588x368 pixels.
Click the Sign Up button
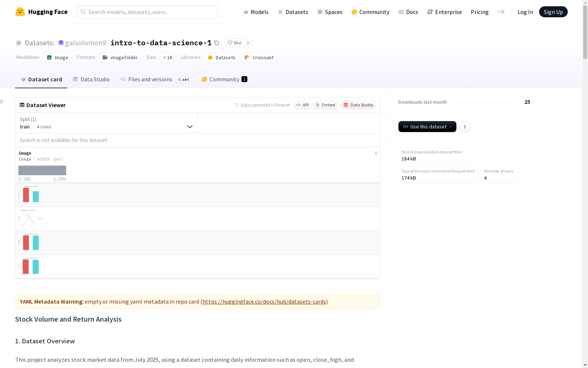point(553,12)
